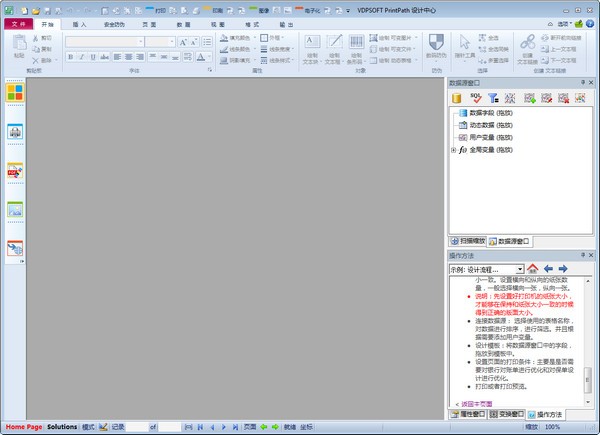This screenshot has width=600, height=435.
Task: Click the blue back arrow in operation method panel
Action: point(548,269)
